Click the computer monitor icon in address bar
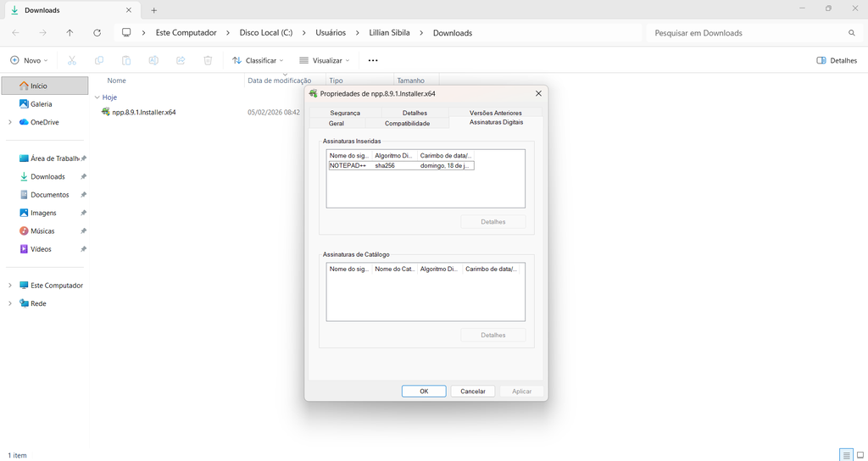This screenshot has height=461, width=868. (x=127, y=33)
